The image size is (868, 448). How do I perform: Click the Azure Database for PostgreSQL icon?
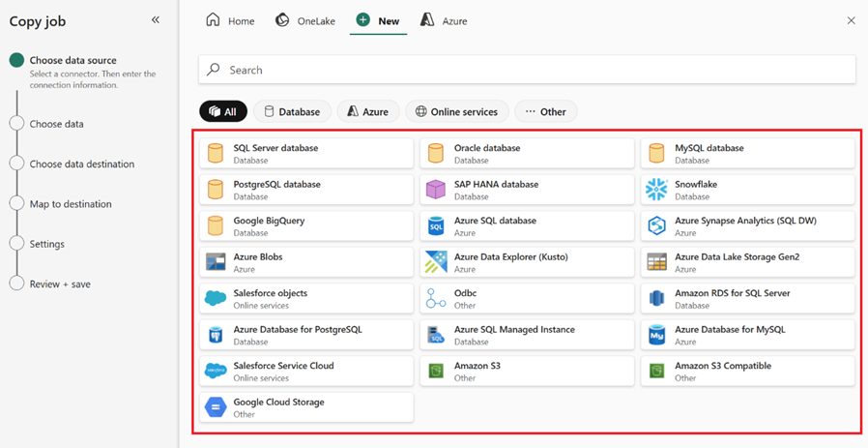coord(215,335)
